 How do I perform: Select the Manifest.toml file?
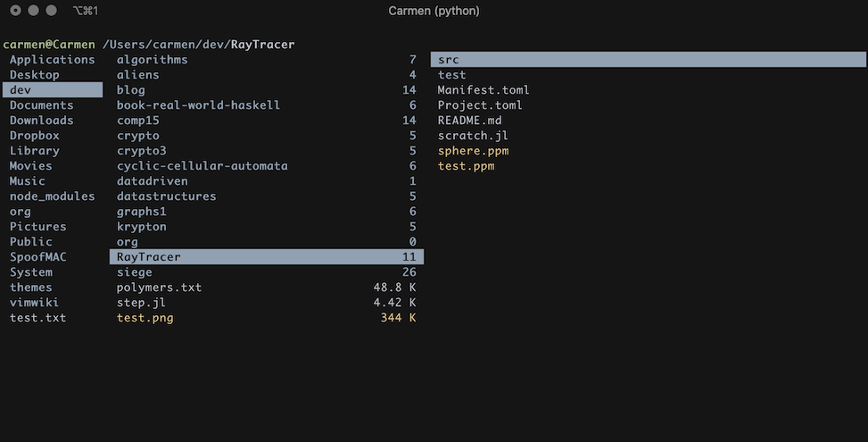pyautogui.click(x=483, y=90)
